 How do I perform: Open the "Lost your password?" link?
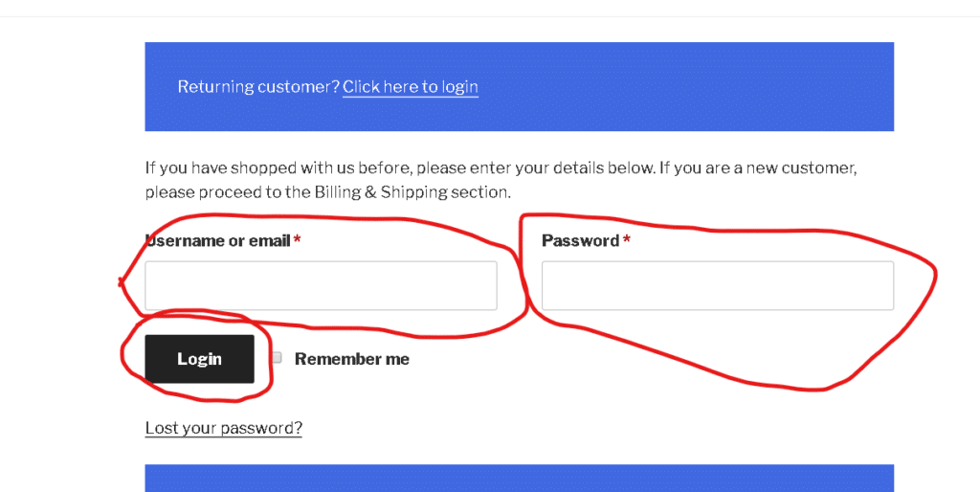pyautogui.click(x=223, y=428)
